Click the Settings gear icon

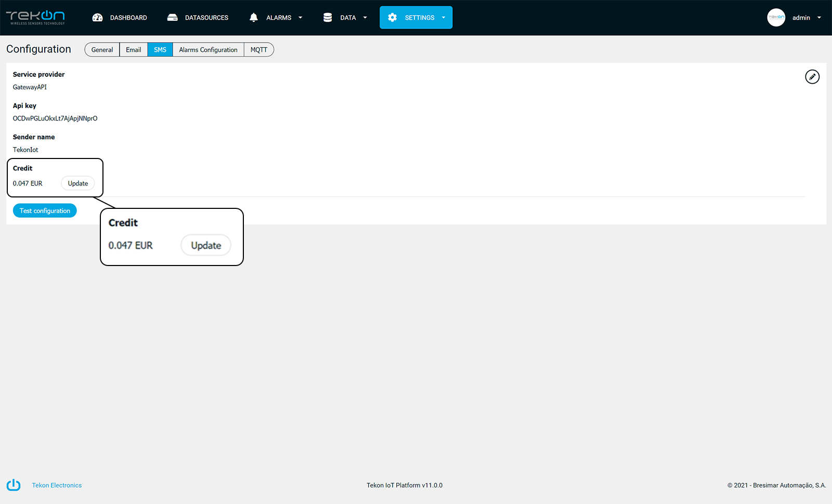[393, 18]
